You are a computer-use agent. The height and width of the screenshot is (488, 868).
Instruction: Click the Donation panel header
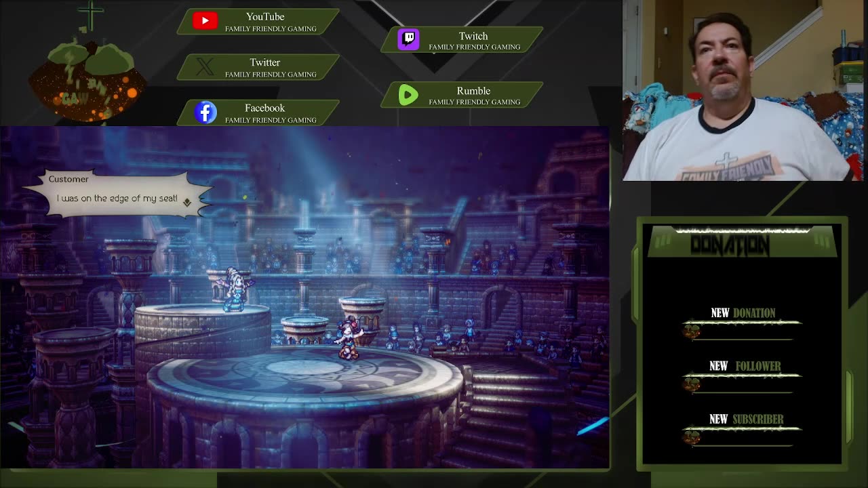pos(742,242)
